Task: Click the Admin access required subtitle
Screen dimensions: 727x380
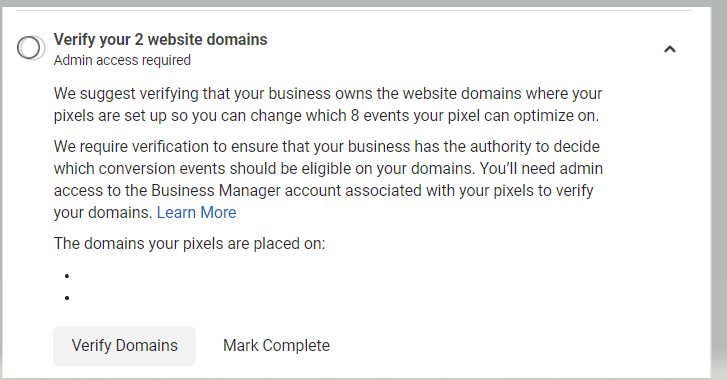Action: point(122,60)
